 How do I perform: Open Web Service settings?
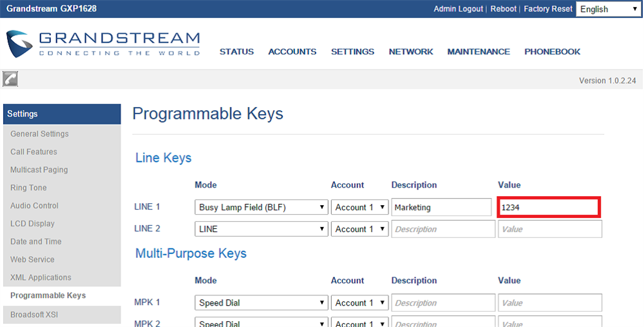[x=32, y=259]
